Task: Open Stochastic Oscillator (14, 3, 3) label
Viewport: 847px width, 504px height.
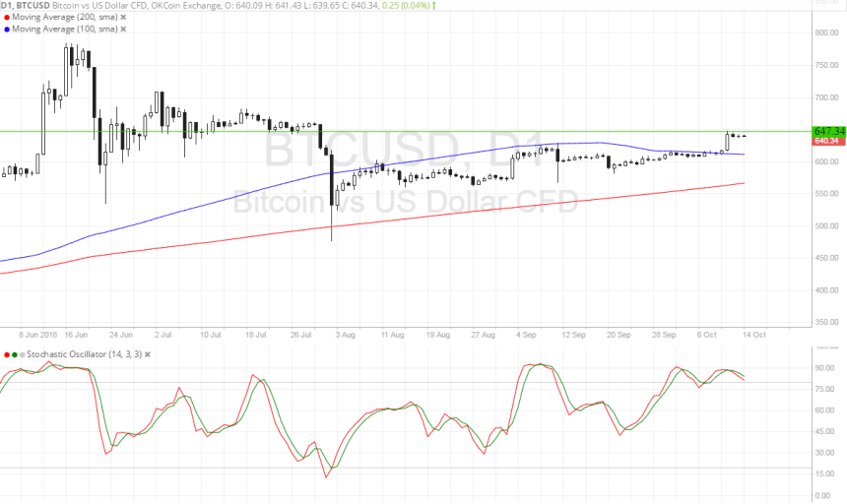Action: (85, 354)
